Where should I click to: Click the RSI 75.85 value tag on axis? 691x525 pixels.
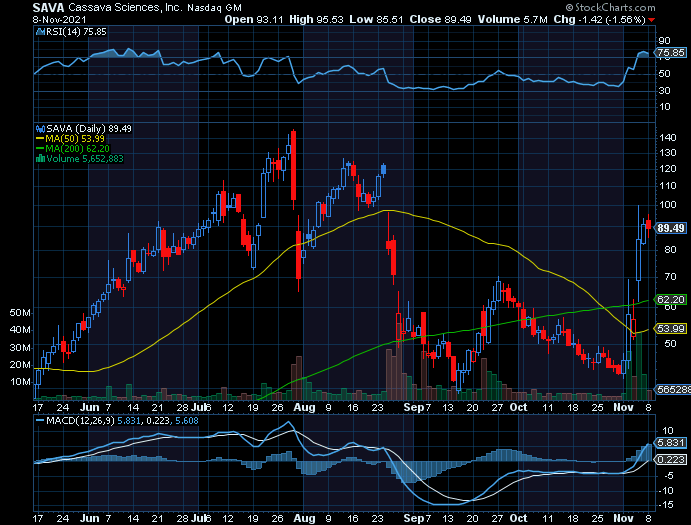[x=671, y=52]
